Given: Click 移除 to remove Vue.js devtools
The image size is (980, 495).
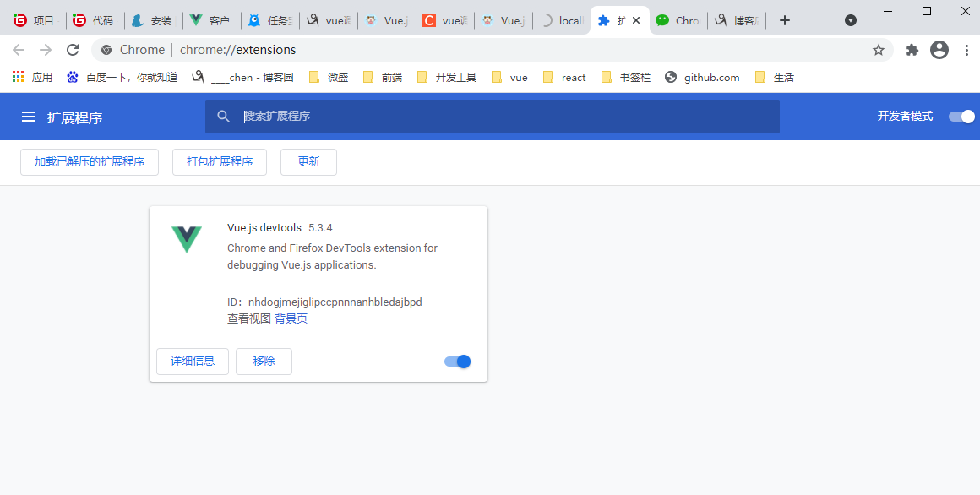Looking at the screenshot, I should coord(264,362).
